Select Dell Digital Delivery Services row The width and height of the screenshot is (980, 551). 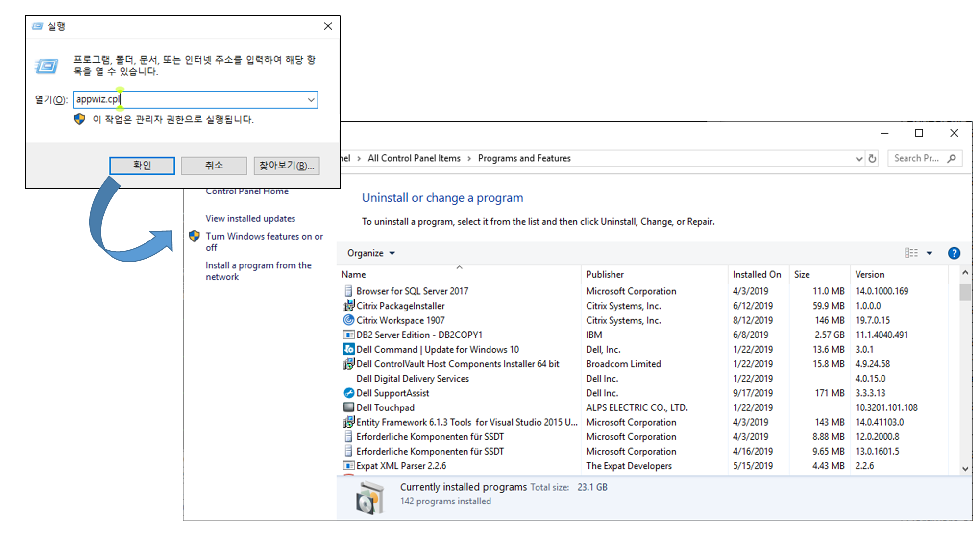tap(642, 379)
